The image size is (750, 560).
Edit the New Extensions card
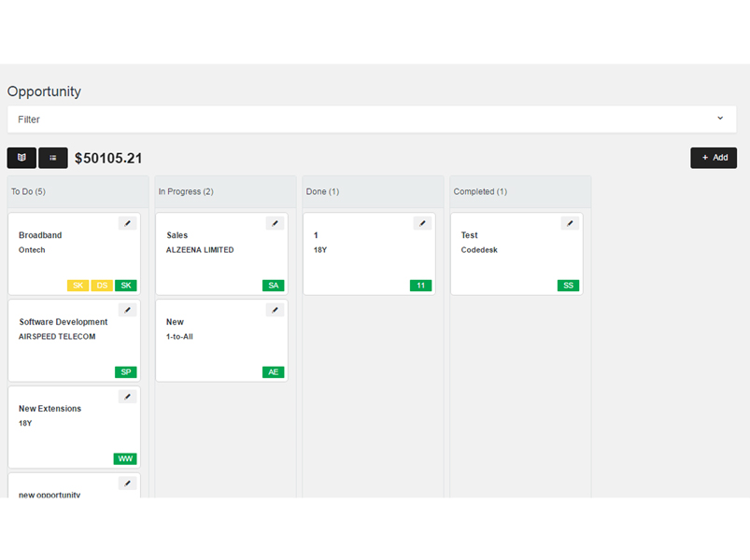click(x=128, y=397)
